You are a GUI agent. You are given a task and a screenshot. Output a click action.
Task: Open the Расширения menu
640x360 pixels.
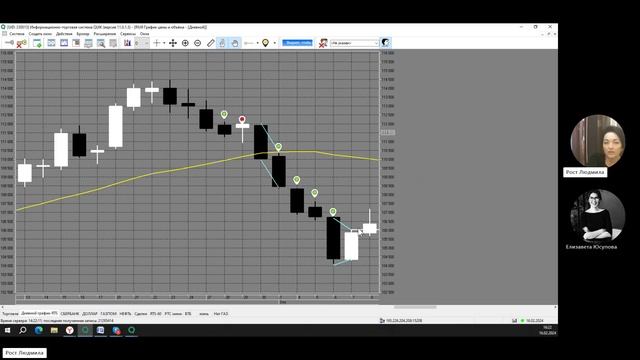point(105,34)
